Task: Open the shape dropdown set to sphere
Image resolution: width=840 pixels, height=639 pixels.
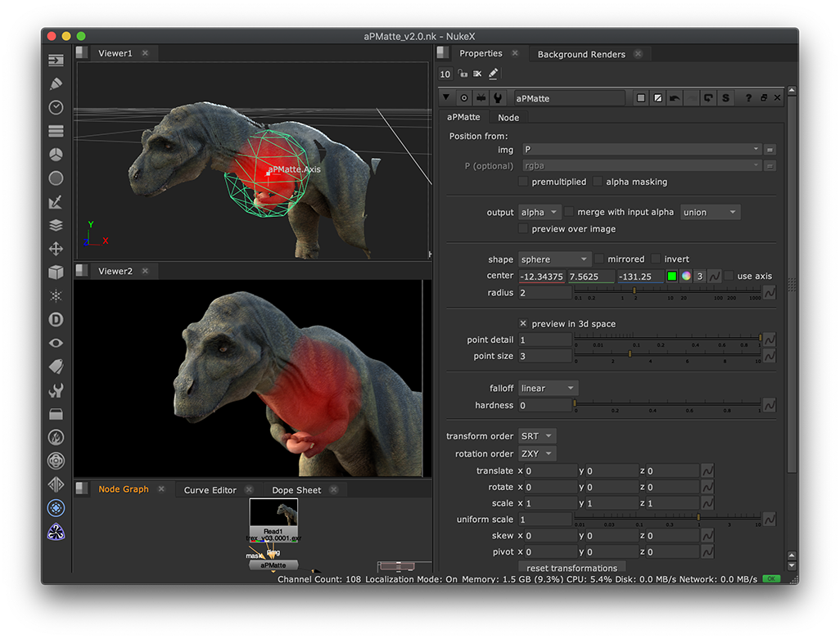Action: (x=553, y=259)
